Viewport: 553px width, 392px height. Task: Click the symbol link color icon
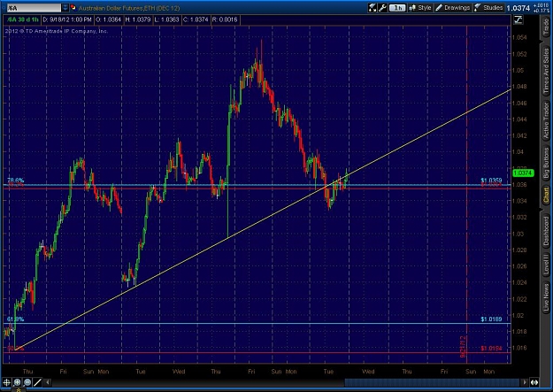[x=73, y=8]
